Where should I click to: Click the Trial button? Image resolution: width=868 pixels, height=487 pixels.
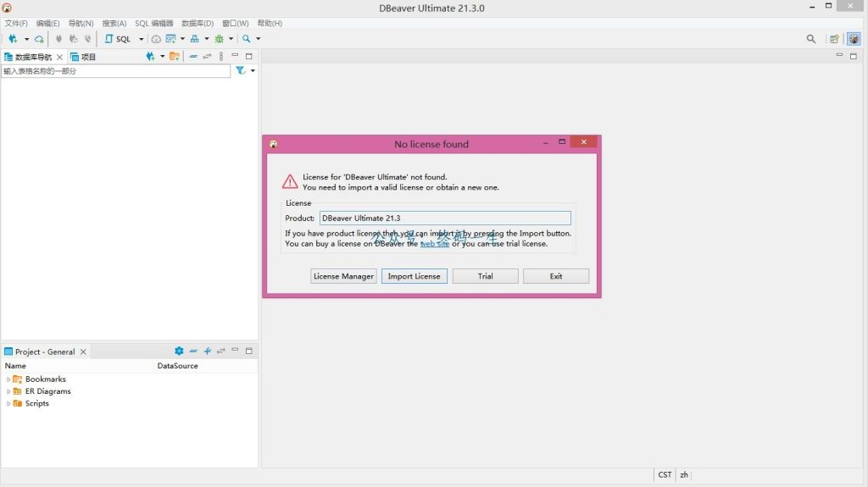486,276
